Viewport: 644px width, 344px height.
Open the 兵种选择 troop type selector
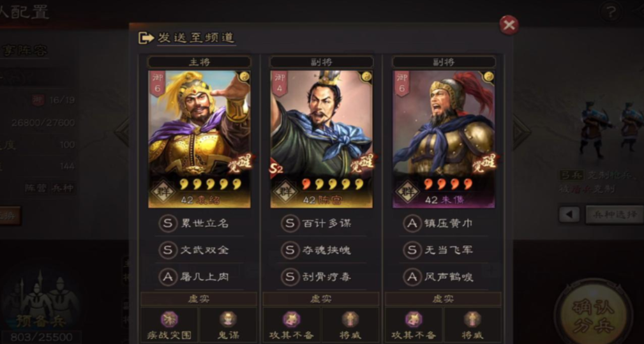[x=615, y=214]
